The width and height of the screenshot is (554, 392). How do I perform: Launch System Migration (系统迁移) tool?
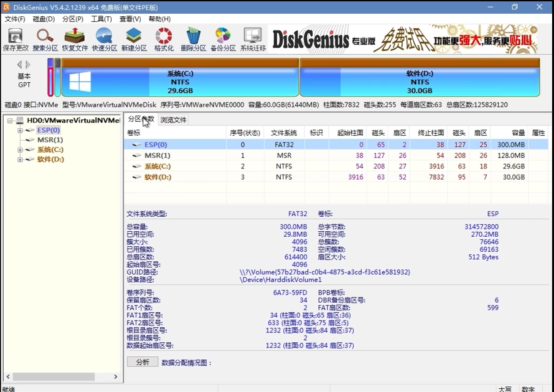click(x=253, y=39)
